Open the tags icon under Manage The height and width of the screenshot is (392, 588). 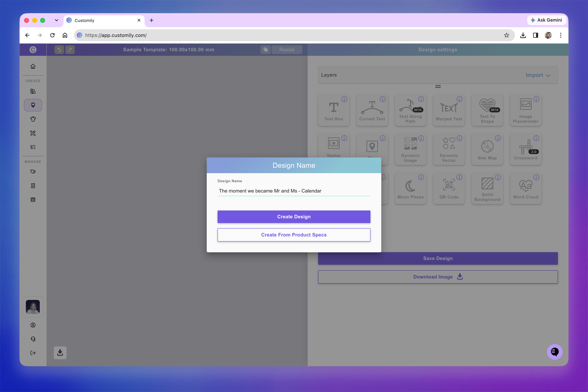(x=33, y=172)
